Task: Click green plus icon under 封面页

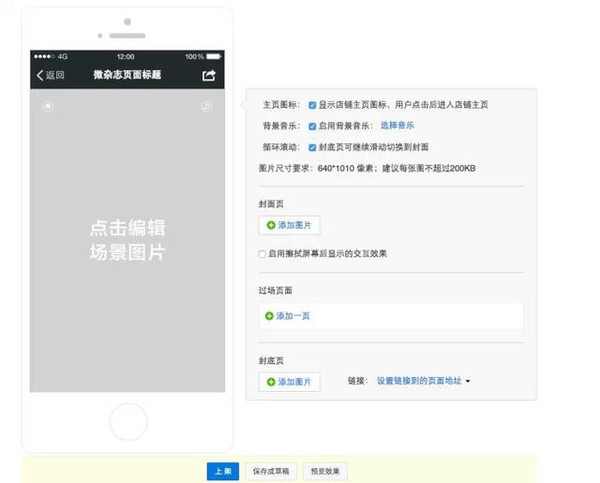Action: (271, 225)
